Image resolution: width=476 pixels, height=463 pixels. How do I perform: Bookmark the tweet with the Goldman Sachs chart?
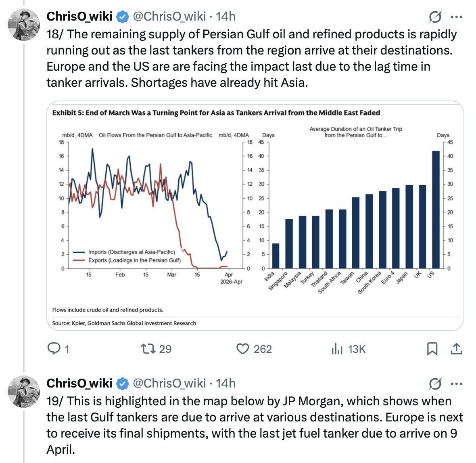[432, 349]
